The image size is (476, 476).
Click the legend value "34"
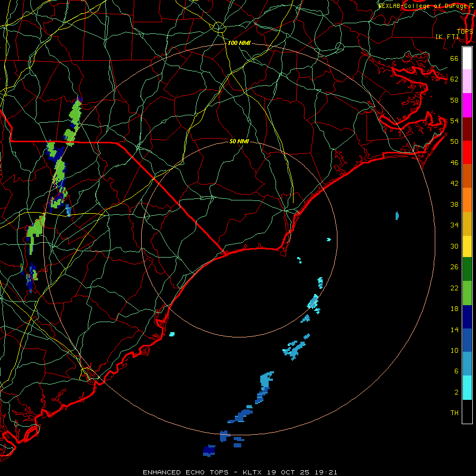coord(454,225)
